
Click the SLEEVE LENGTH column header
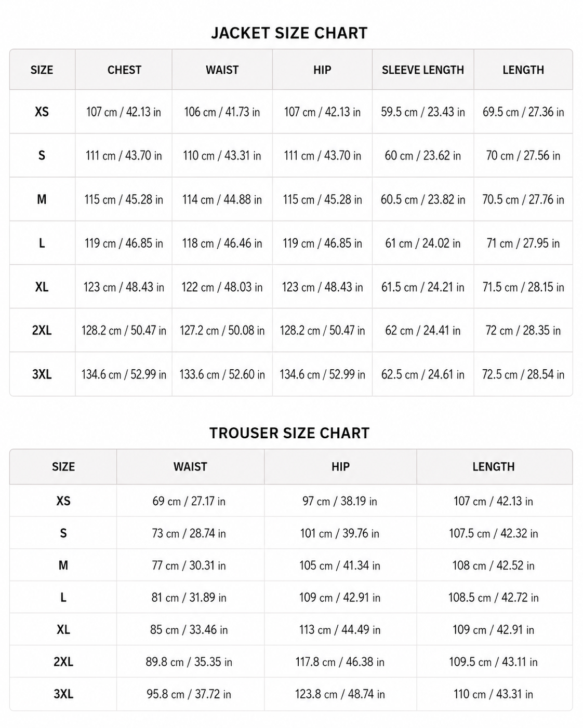pyautogui.click(x=423, y=70)
